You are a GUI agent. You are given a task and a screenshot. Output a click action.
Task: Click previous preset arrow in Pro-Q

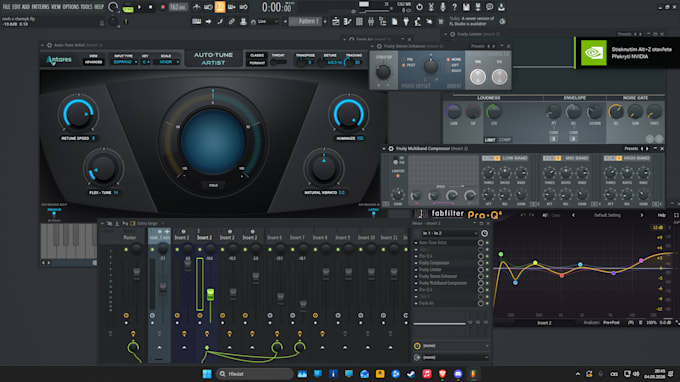click(x=573, y=215)
